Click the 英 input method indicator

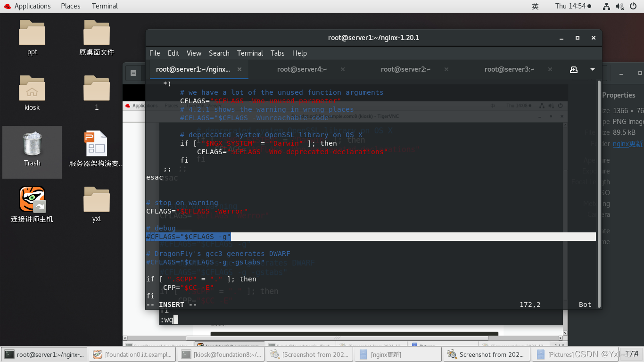535,6
